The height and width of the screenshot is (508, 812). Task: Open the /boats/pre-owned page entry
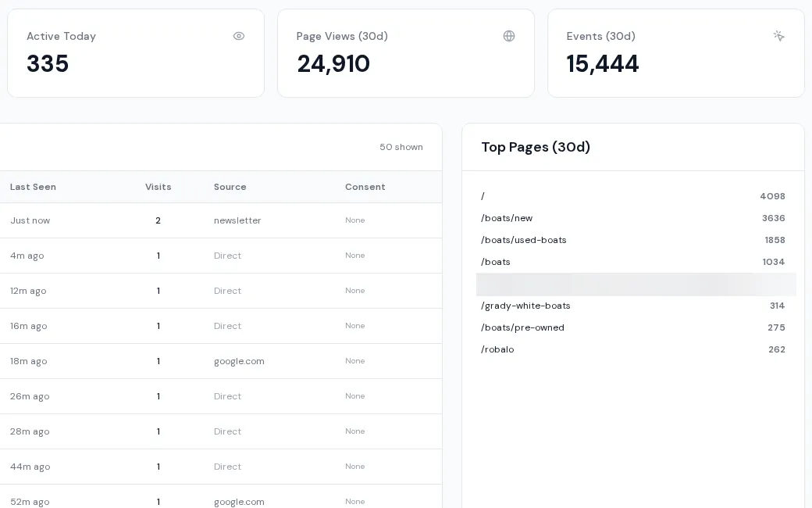pos(633,327)
